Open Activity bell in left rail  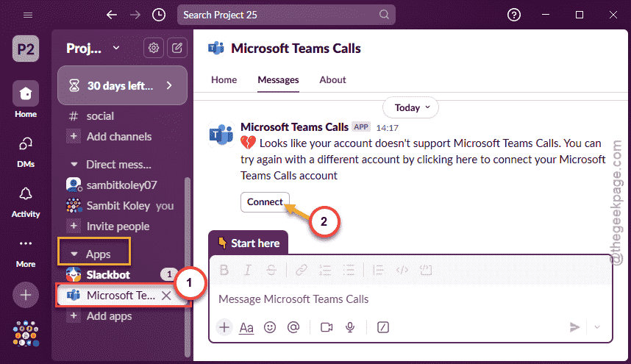click(x=26, y=202)
